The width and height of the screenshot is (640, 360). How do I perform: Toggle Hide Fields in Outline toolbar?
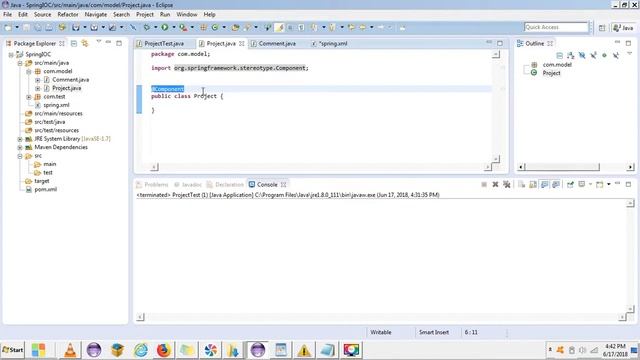pyautogui.click(x=582, y=55)
